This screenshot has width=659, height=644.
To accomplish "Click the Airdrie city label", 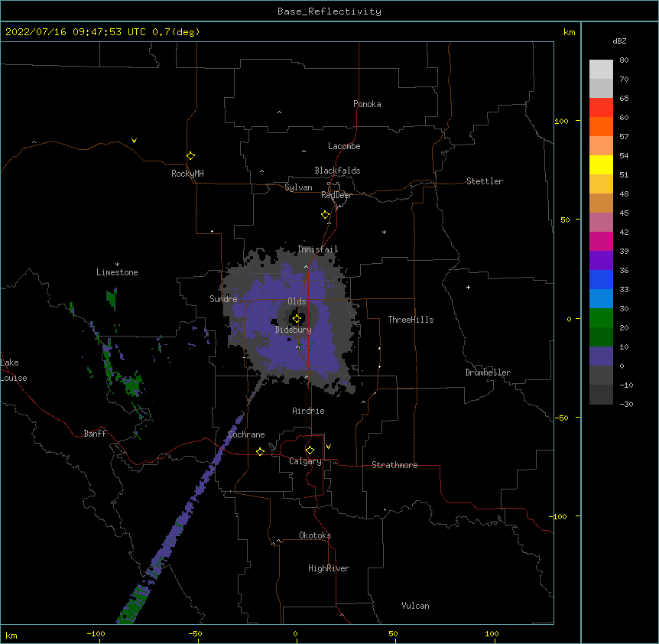I will (309, 411).
